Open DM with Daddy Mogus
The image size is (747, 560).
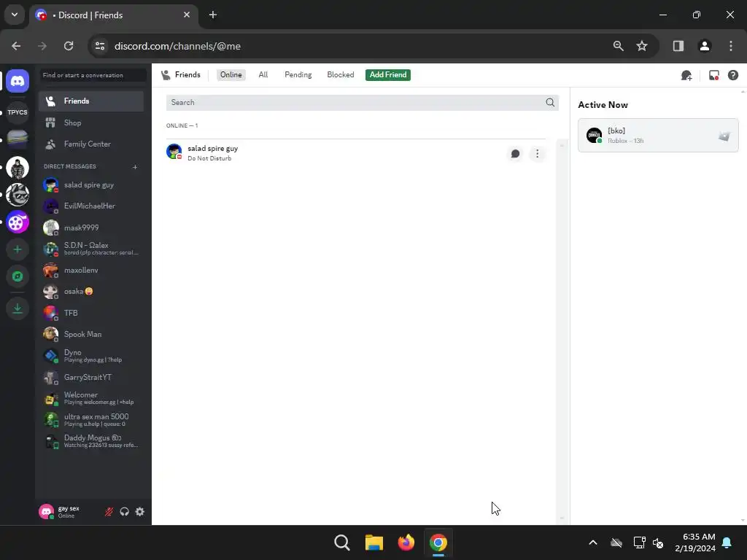91,441
